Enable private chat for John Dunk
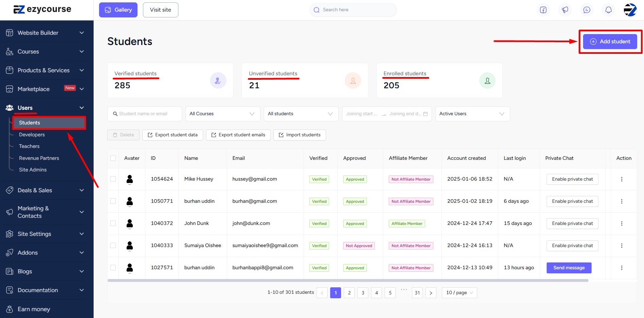 pos(572,224)
